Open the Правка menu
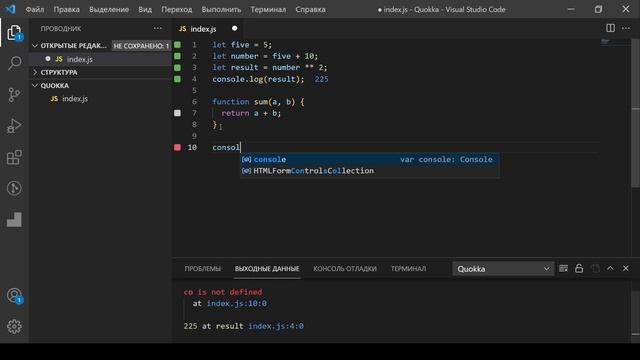The width and height of the screenshot is (640, 360). click(67, 9)
